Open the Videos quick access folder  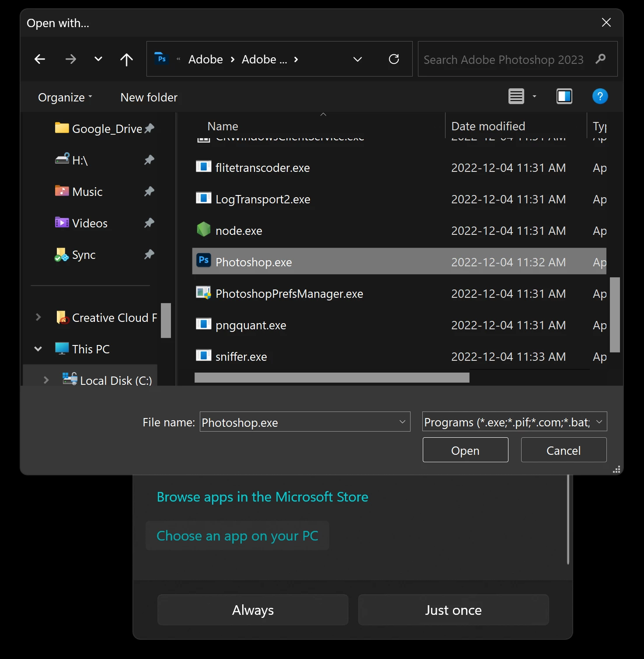81,223
